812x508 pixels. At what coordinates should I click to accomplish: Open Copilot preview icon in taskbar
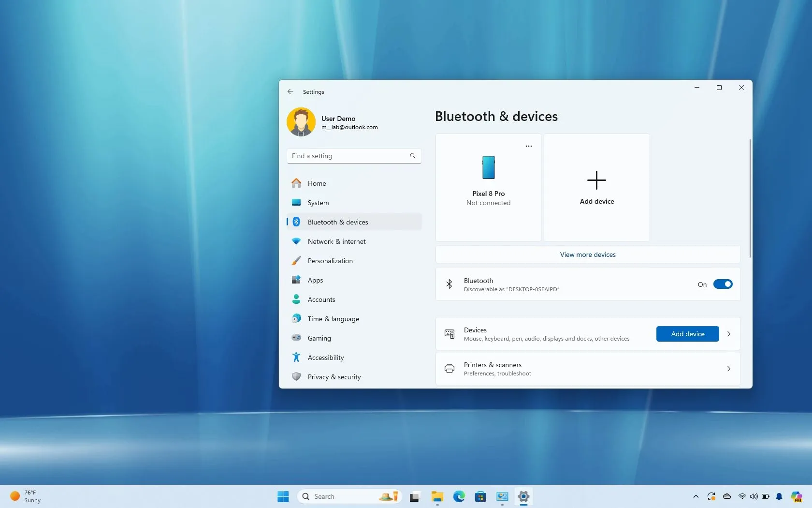tap(796, 496)
